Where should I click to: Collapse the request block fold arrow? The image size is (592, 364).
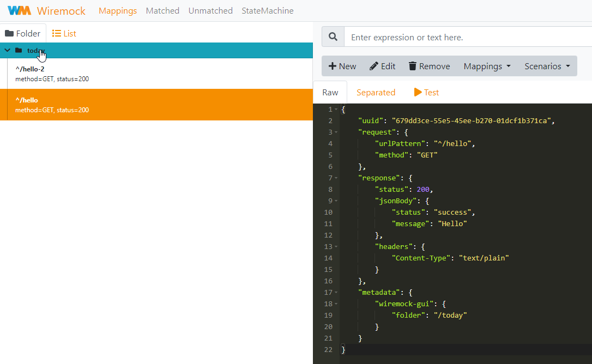pos(336,132)
